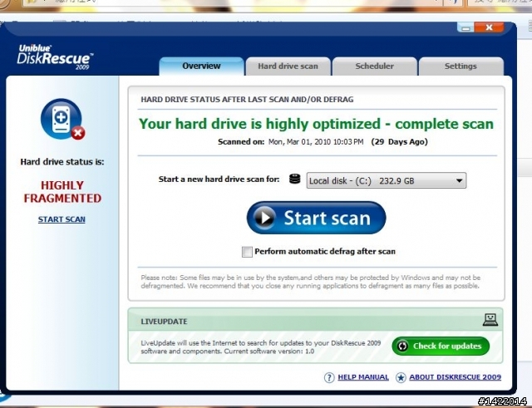The width and height of the screenshot is (532, 408).
Task: Click the play icon on Start scan
Action: [264, 218]
